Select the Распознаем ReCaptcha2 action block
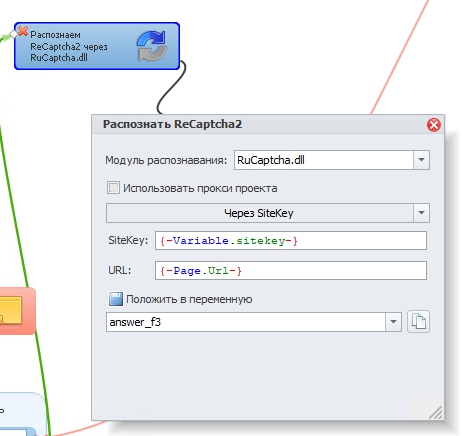This screenshot has height=436, width=462. (x=97, y=46)
